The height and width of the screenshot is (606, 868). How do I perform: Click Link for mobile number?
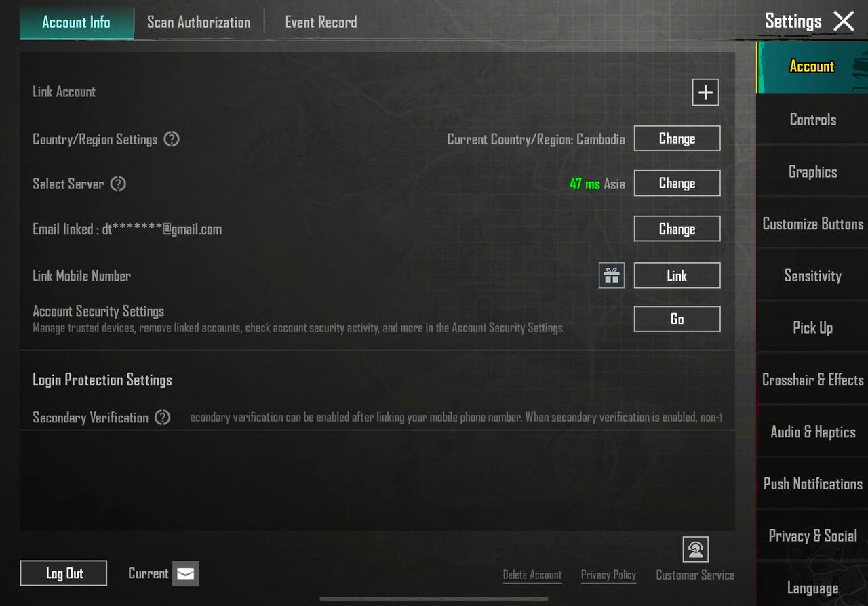pos(677,276)
